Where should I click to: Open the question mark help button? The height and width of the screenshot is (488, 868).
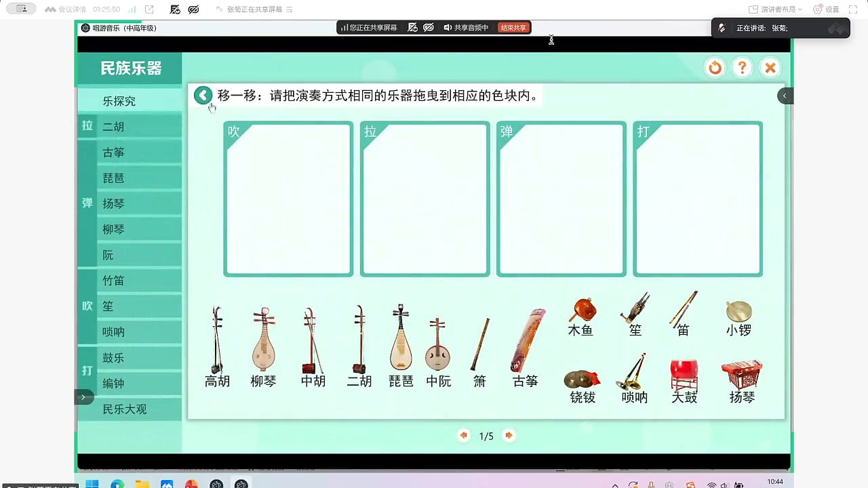[x=743, y=68]
